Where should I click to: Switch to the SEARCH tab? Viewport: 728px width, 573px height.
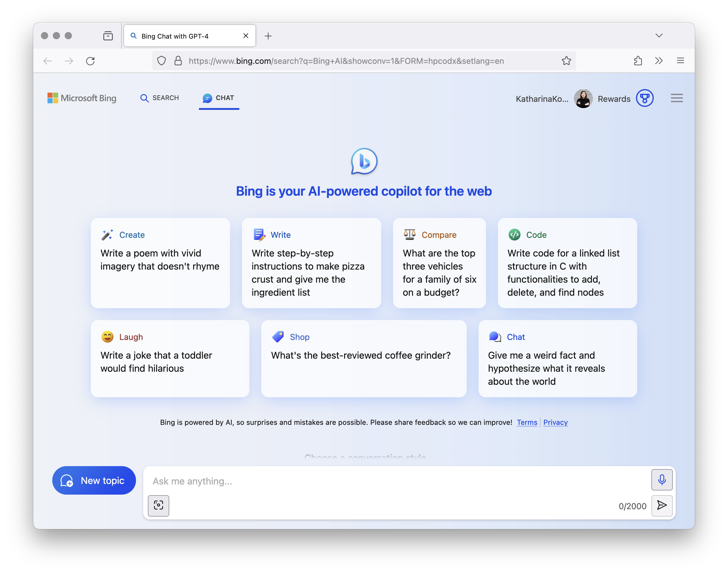click(159, 98)
